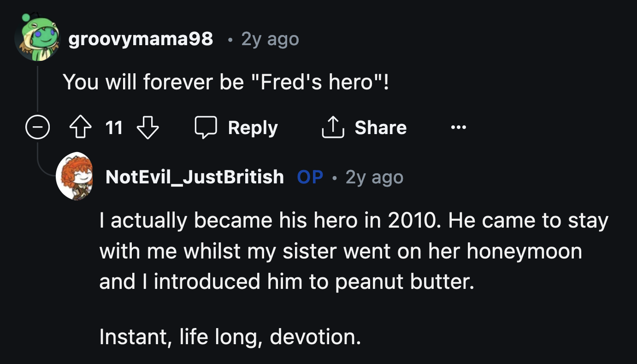Visit NotEvil_JustBritish's profile
This screenshot has height=364, width=637.
pyautogui.click(x=195, y=176)
